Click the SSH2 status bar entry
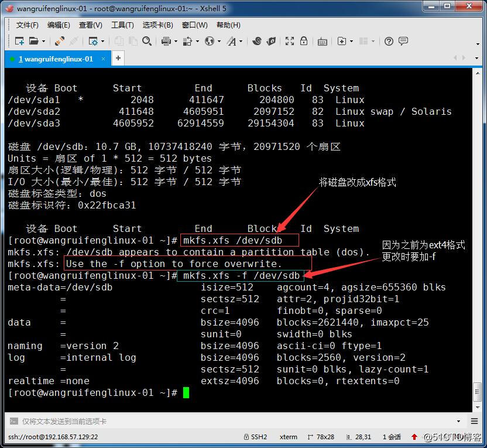Screen dimensions: 487x448 255,437
